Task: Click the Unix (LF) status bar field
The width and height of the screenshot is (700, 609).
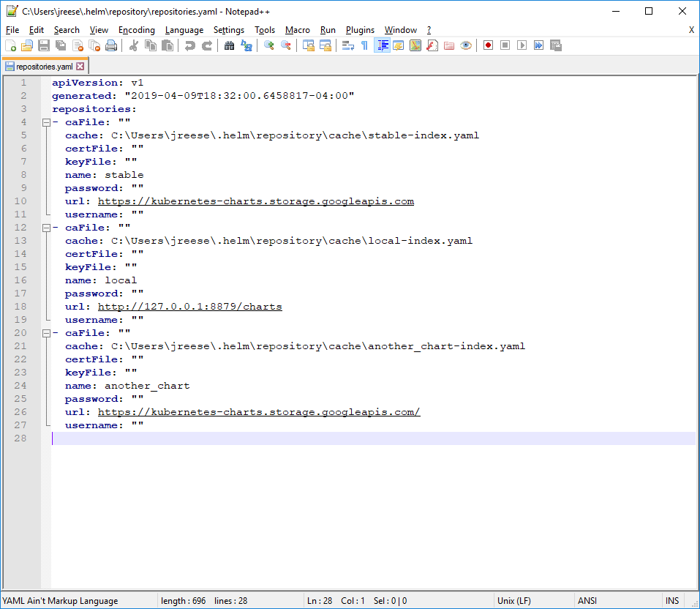Action: (x=514, y=601)
